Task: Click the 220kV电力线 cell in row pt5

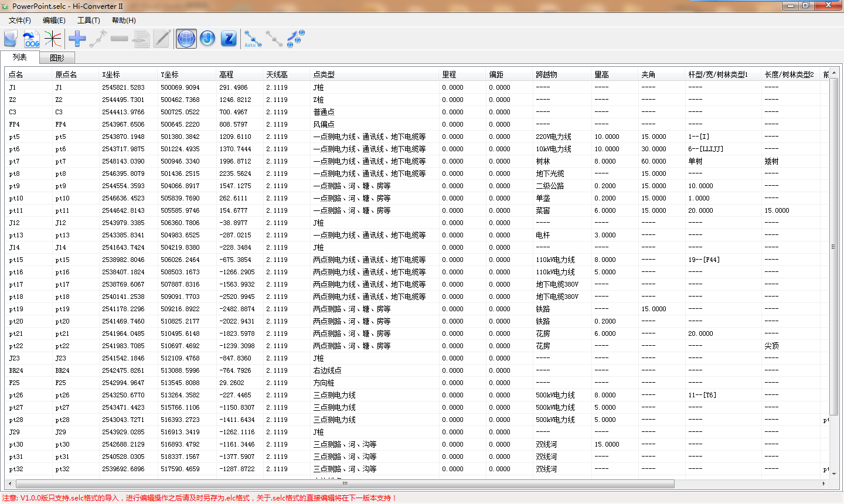Action: click(x=553, y=137)
